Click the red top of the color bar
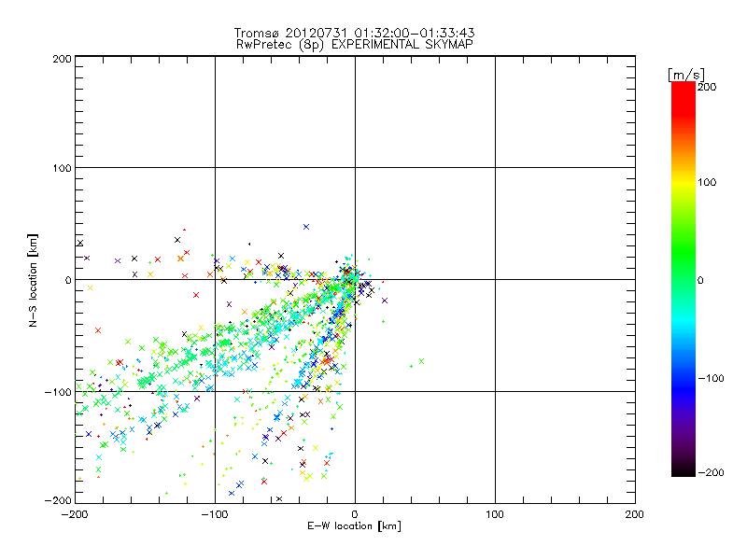Screen dimensions: 747x560 683,90
